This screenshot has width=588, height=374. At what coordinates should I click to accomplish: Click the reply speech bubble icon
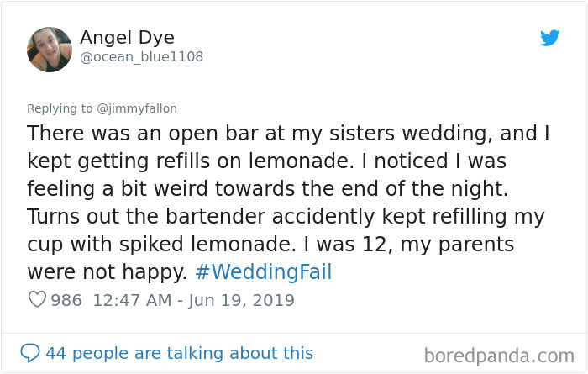click(31, 353)
